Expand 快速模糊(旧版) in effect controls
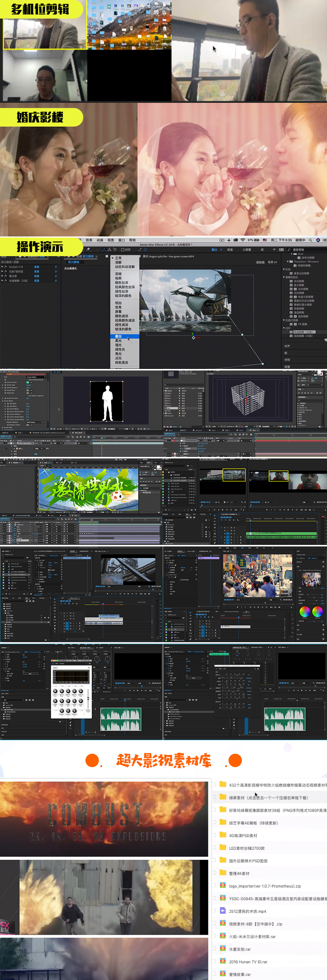The image size is (327, 980). coord(2,281)
